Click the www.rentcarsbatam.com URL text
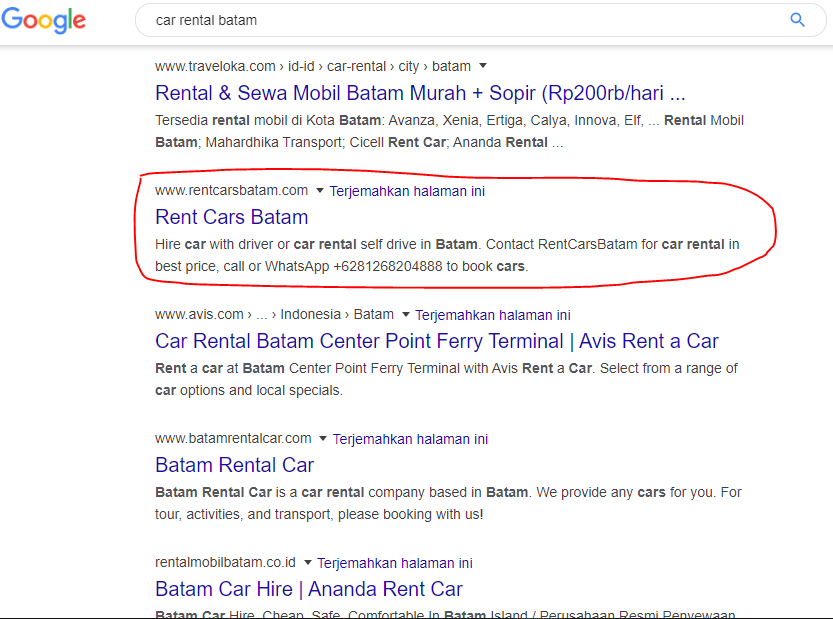This screenshot has height=619, width=833. (232, 190)
